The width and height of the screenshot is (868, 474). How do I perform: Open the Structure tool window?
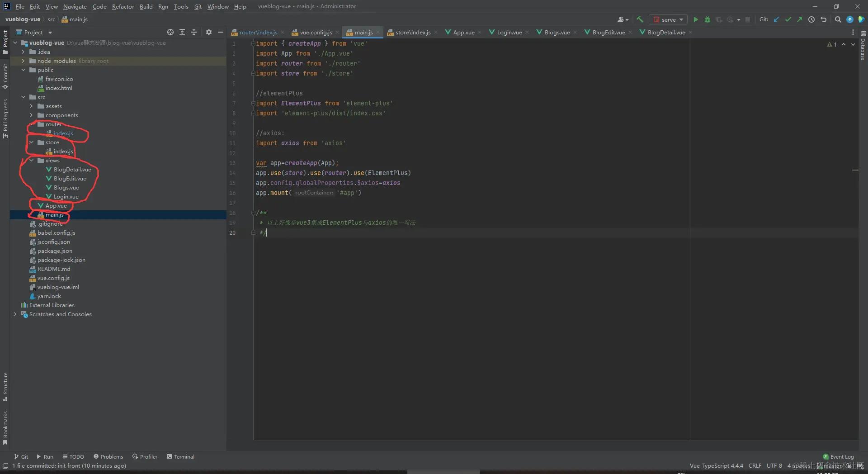[x=5, y=387]
